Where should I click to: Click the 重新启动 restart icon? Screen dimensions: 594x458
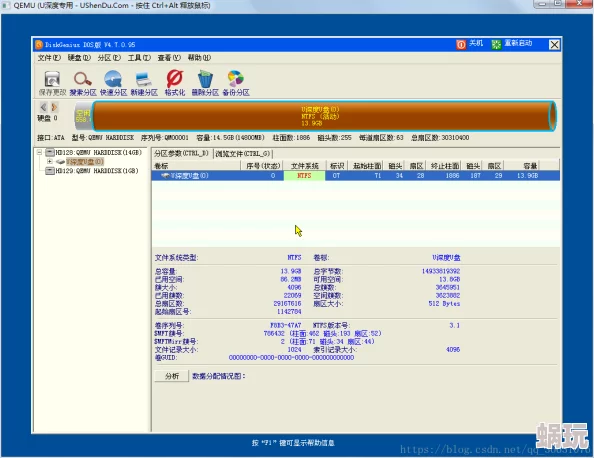click(496, 45)
